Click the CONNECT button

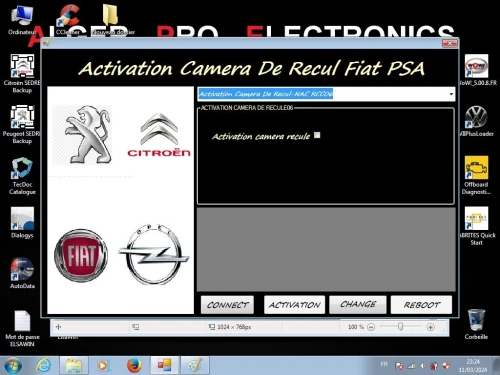[227, 305]
